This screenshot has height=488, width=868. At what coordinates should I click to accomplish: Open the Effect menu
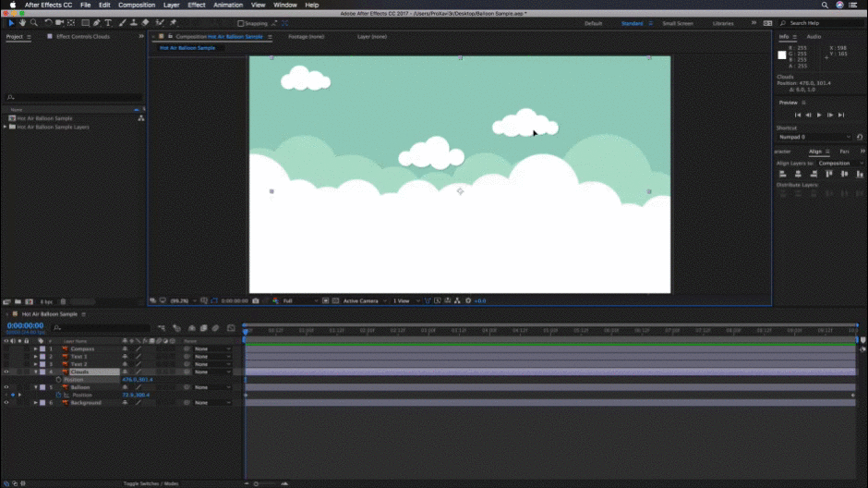[x=197, y=5]
